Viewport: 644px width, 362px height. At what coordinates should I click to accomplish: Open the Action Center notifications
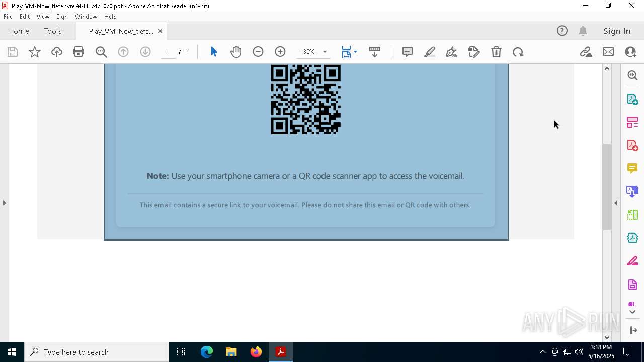pyautogui.click(x=627, y=352)
